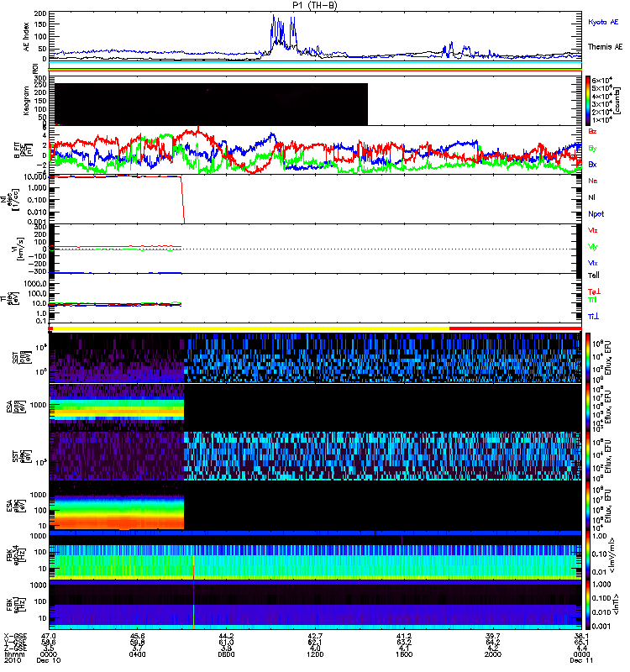630x672 pixels.
Task: Click the 0800 time tick label
Action: [226, 654]
